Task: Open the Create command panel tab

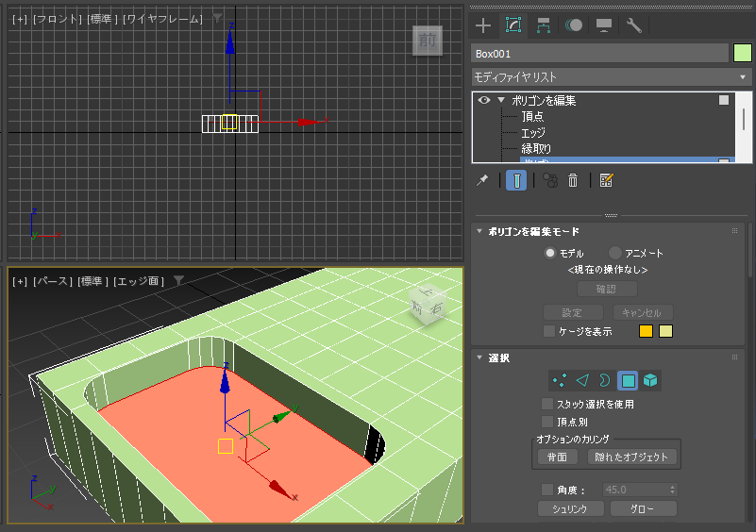Action: point(483,25)
